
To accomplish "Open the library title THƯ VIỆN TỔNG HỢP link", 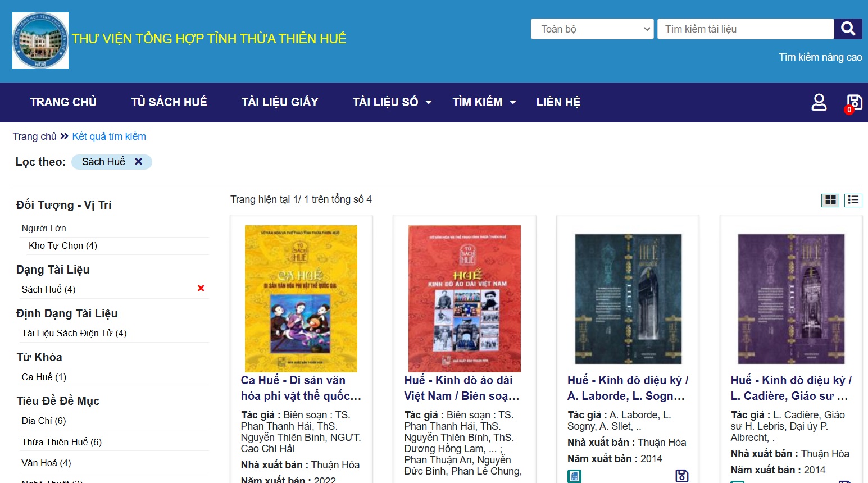I will click(x=209, y=39).
